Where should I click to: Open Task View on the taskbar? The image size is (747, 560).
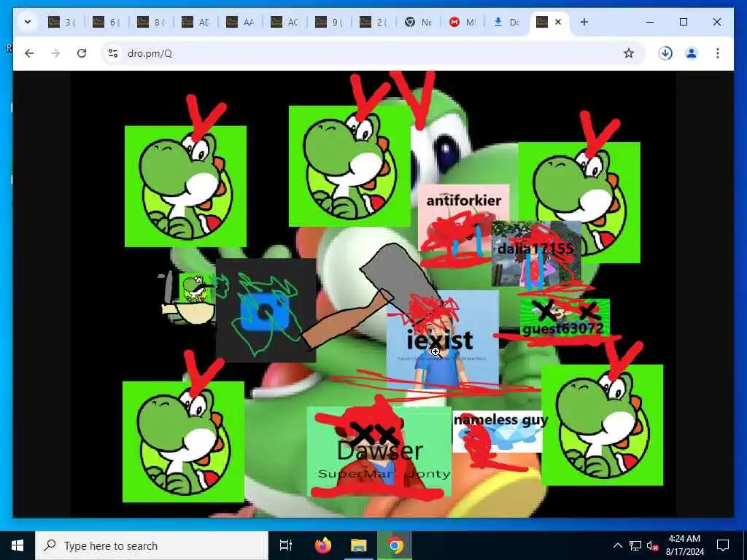pyautogui.click(x=286, y=545)
